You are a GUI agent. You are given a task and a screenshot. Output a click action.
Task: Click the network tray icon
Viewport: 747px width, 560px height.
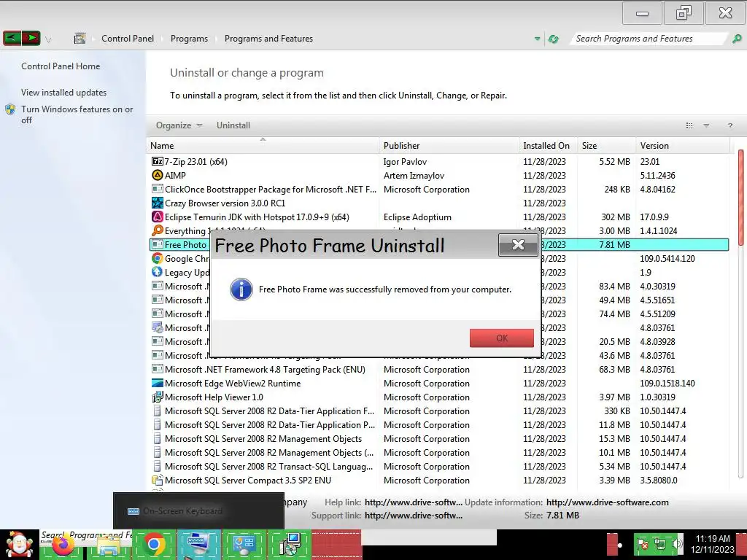pos(660,544)
